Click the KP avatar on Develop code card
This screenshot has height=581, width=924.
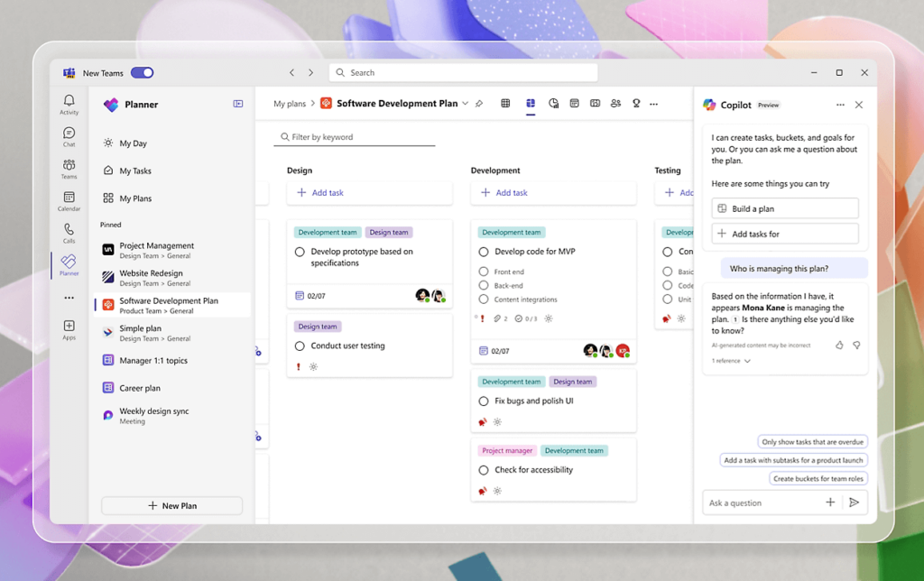coord(623,351)
